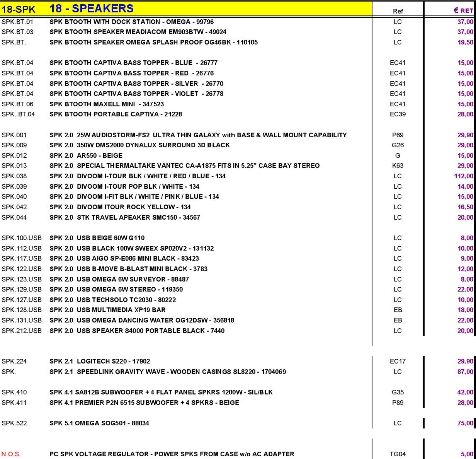Click the '18-SPK' section code cell
The width and height of the screenshot is (476, 459).
pyautogui.click(x=19, y=9)
